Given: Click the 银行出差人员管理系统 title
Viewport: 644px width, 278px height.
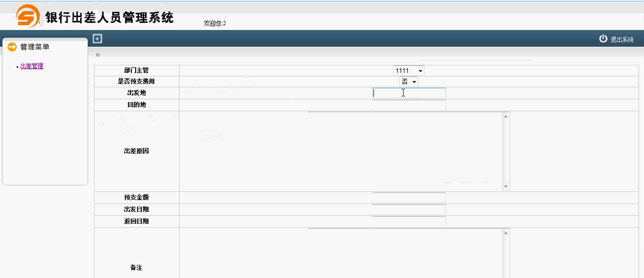Looking at the screenshot, I should (x=110, y=18).
